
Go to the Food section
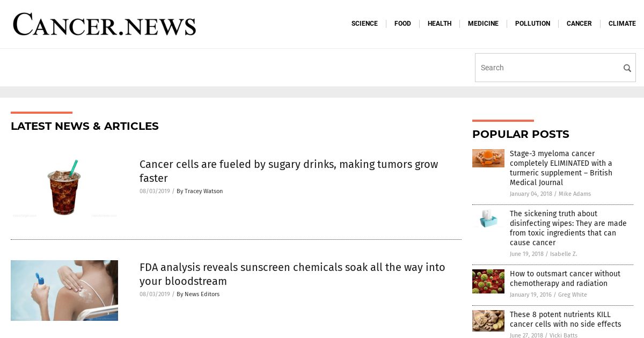(402, 24)
